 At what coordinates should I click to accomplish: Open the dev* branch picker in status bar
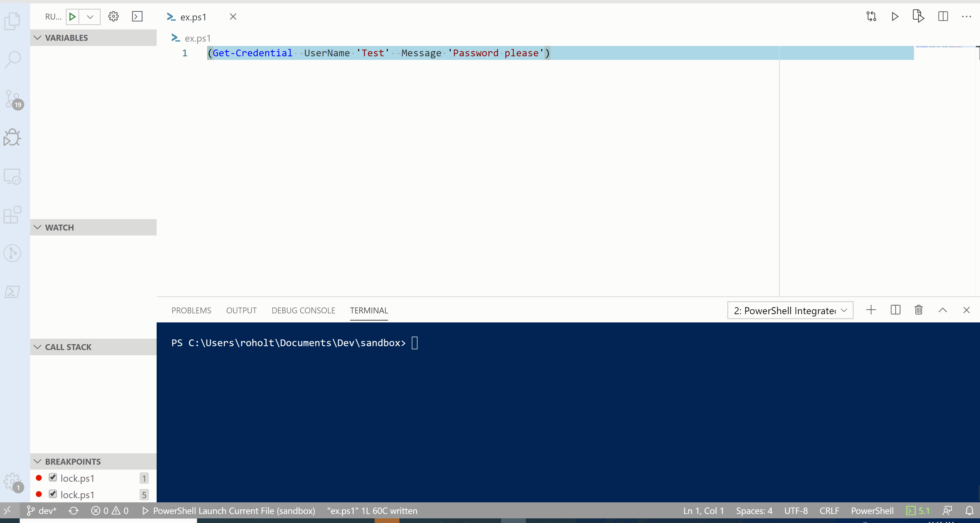coord(42,511)
